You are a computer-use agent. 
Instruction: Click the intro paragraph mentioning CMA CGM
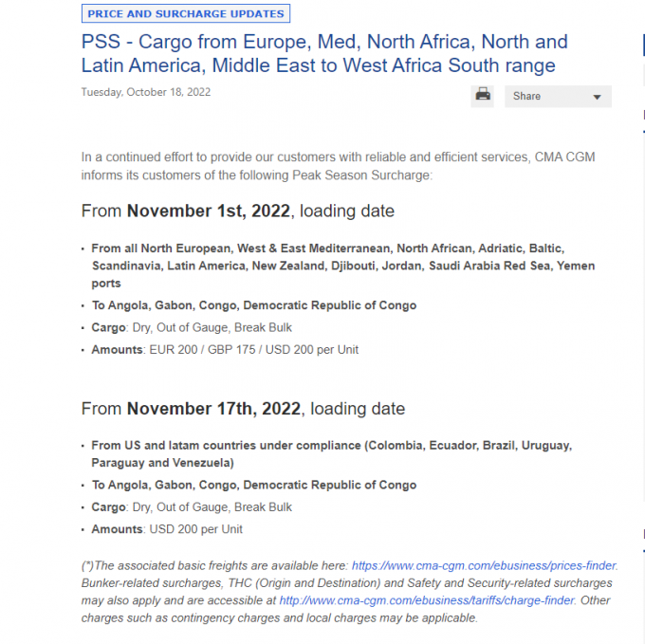tap(338, 166)
